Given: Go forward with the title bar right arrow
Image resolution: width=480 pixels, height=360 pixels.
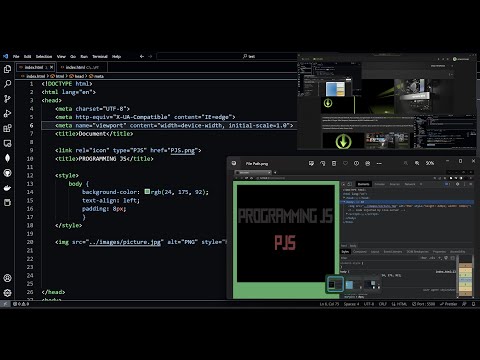Looking at the screenshot, I should (150, 56).
